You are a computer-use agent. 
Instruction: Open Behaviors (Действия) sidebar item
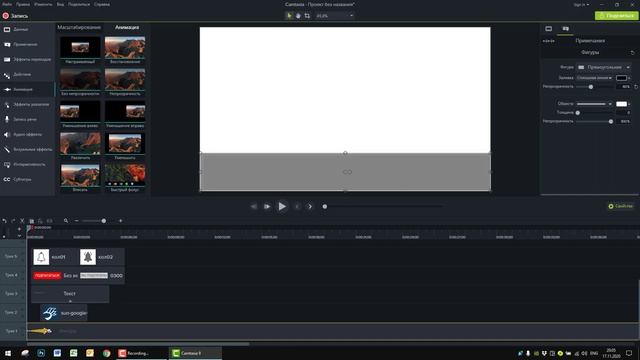tap(27, 74)
